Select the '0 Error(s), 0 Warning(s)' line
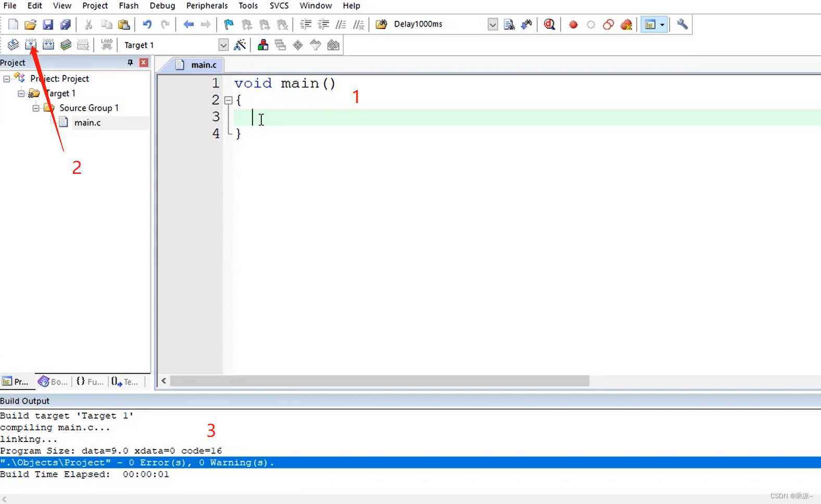This screenshot has height=504, width=821. [410, 463]
